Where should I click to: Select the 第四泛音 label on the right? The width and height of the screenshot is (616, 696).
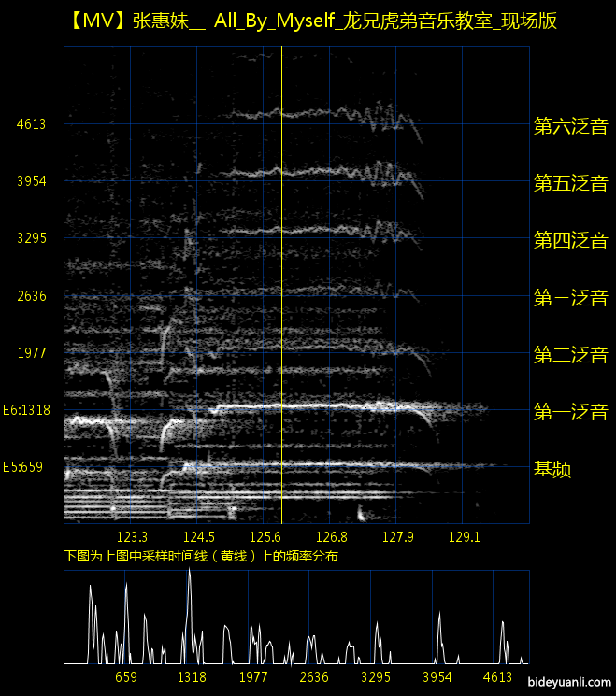tap(570, 240)
